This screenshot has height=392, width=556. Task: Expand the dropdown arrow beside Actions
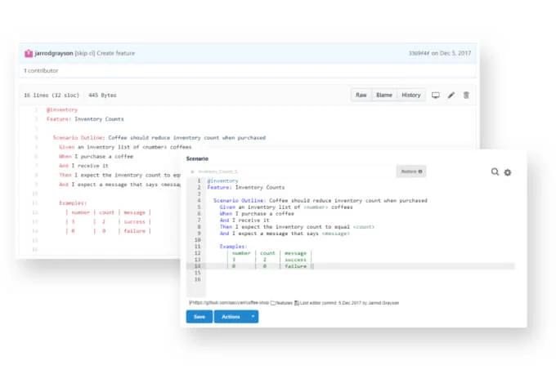(253, 316)
